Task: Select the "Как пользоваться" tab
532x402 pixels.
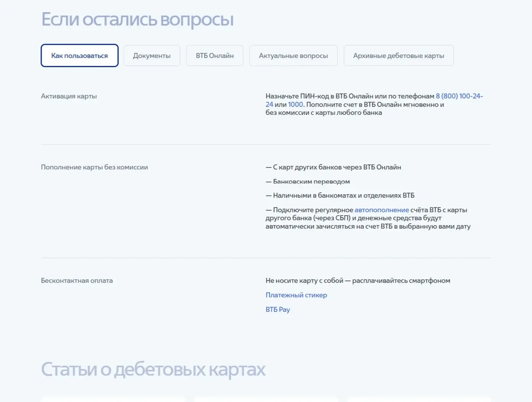Action: (x=79, y=56)
